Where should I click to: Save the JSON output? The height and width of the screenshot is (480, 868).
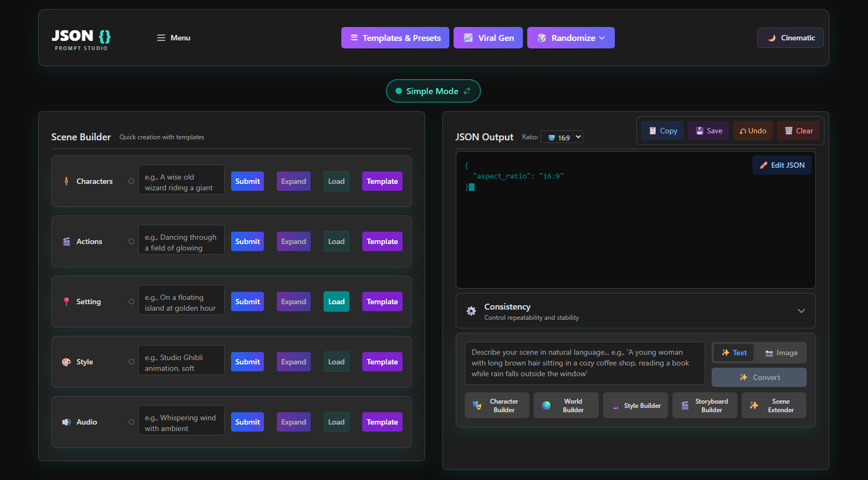pyautogui.click(x=709, y=131)
